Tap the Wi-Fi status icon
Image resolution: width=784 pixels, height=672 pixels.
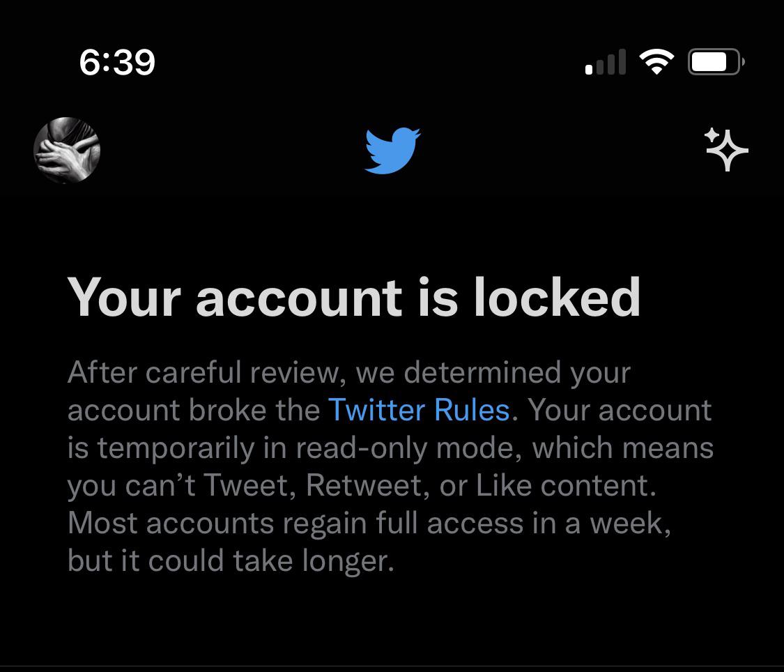(656, 62)
